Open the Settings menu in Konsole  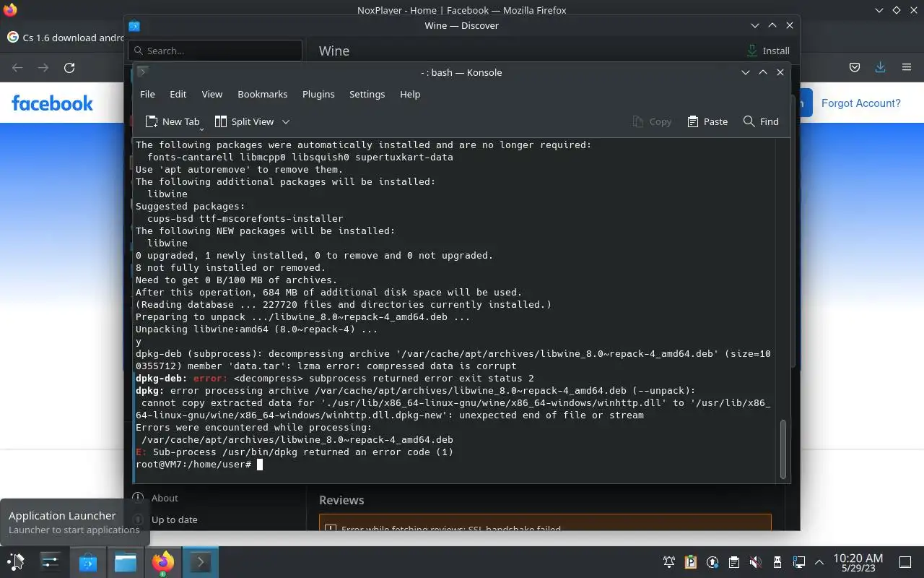tap(367, 94)
